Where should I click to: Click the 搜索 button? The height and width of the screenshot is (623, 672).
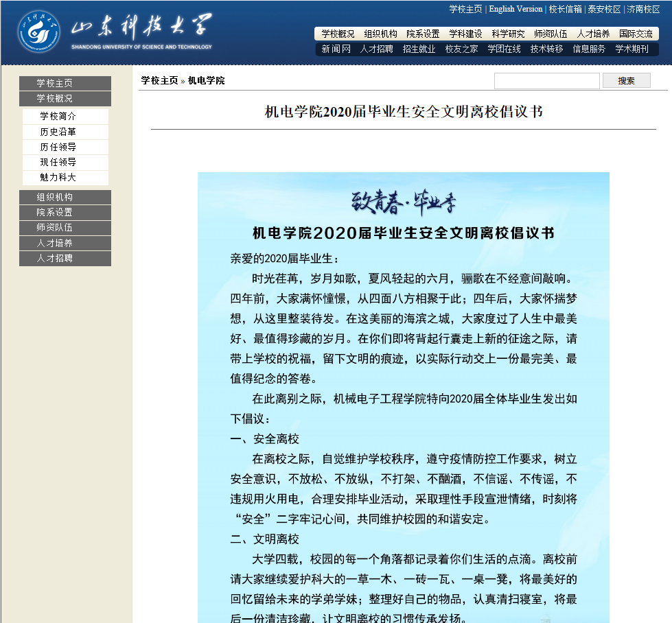pos(626,80)
